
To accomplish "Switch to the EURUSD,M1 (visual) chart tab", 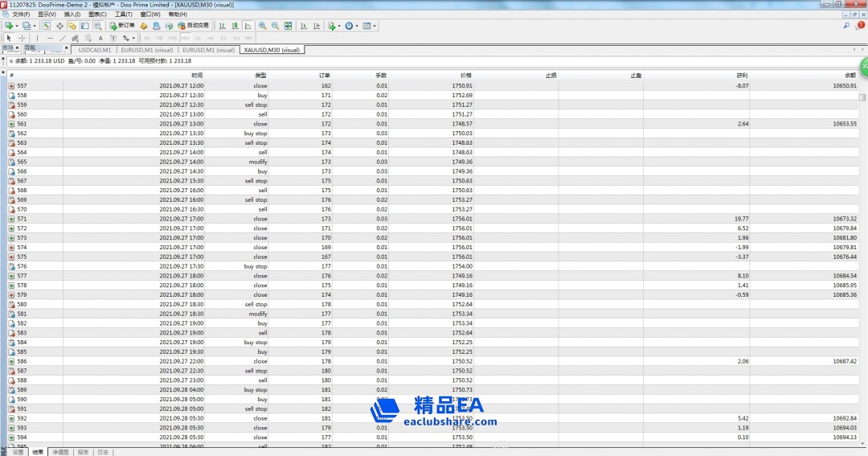I will (x=141, y=50).
